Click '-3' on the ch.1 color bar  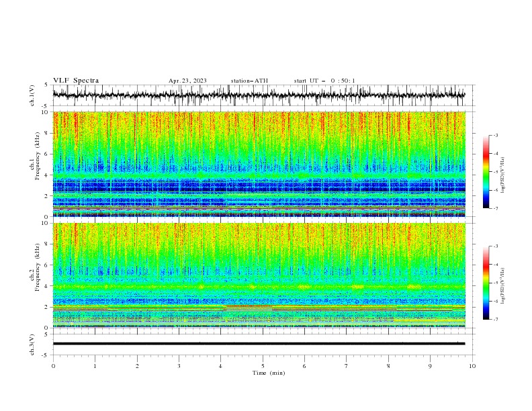496,135
